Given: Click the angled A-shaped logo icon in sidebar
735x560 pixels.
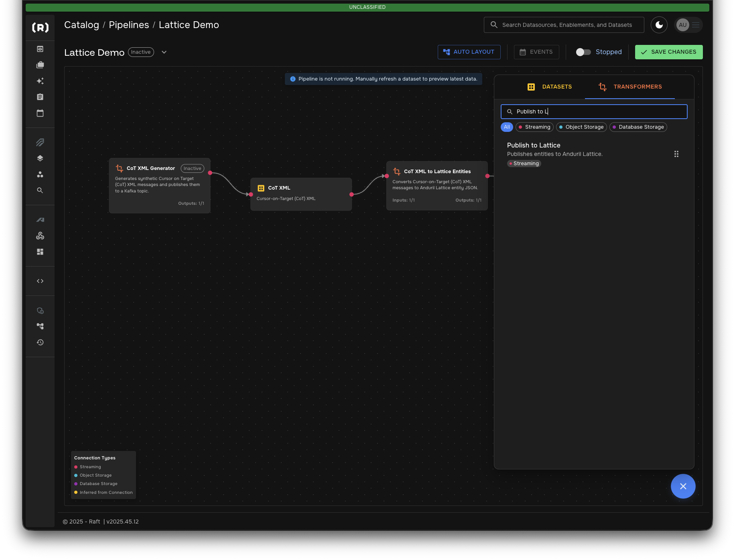Looking at the screenshot, I should pyautogui.click(x=40, y=220).
